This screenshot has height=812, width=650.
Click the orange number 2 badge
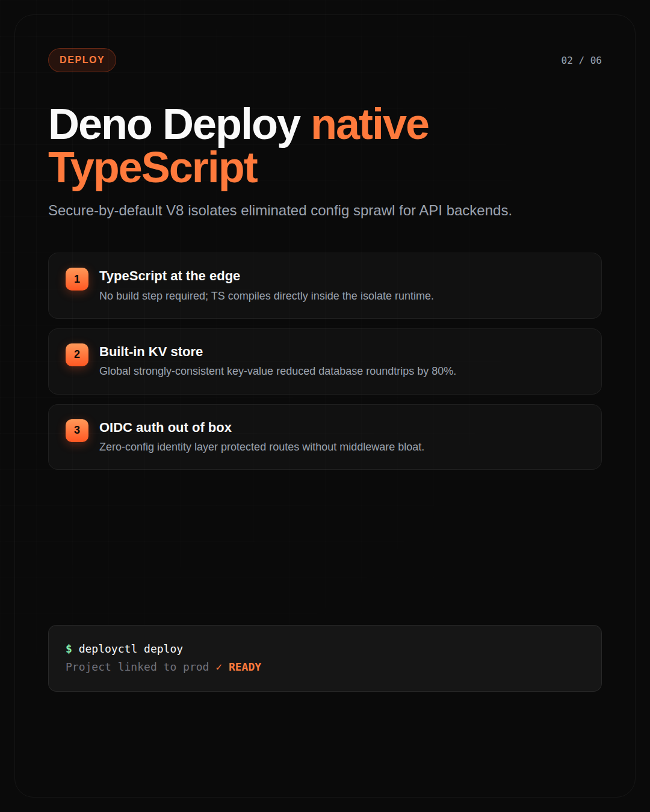(x=77, y=354)
